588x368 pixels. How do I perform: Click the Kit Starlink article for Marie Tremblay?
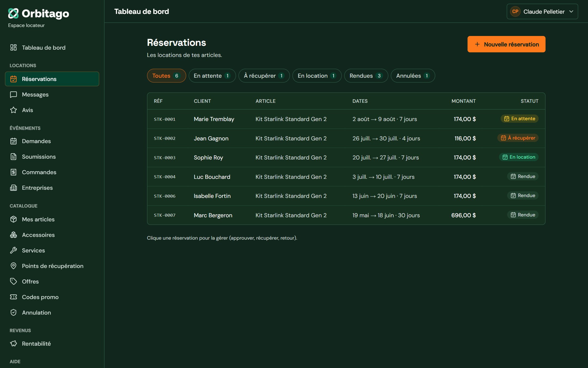click(291, 119)
